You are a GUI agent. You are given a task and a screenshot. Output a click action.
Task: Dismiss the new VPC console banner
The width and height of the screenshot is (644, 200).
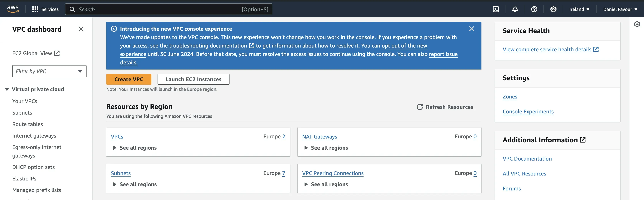coord(471,29)
